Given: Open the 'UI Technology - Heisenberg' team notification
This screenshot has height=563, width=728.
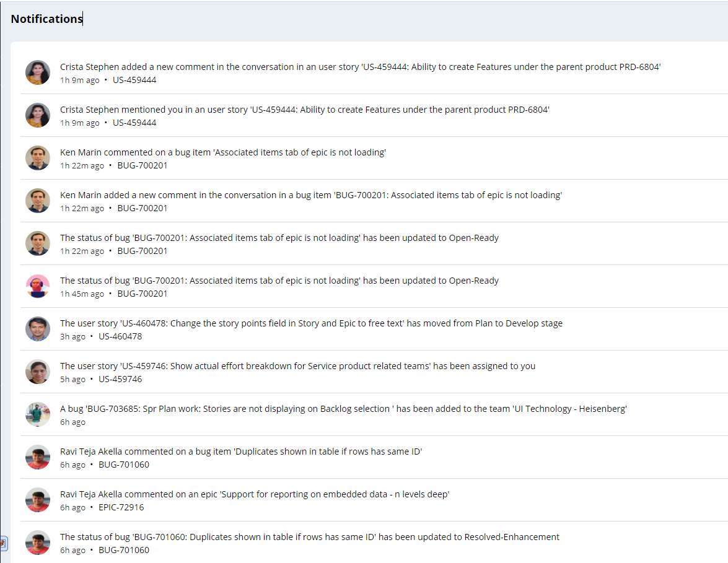Looking at the screenshot, I should coord(344,408).
